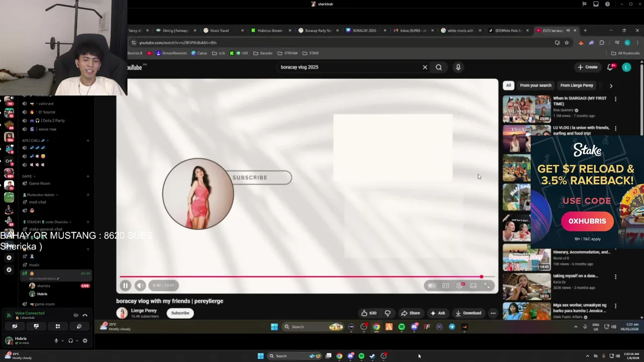Collapse the GAME category in Discord

pos(28,176)
